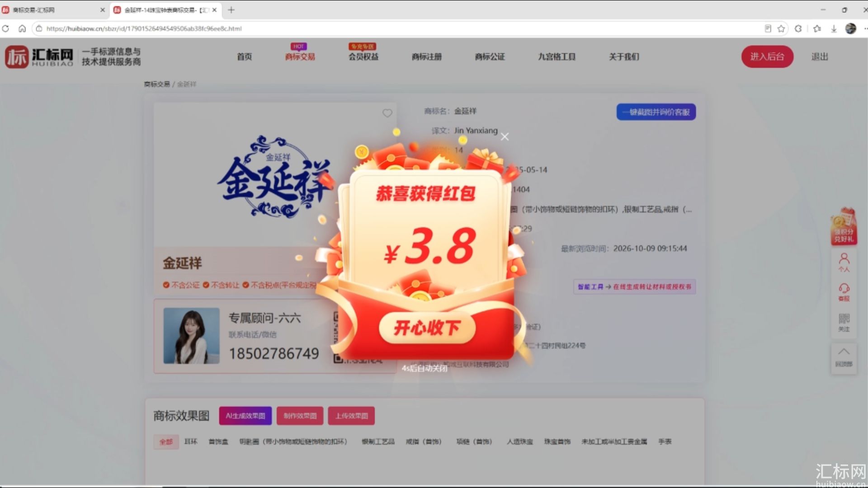Bookmark the page with the star icon

click(781, 28)
